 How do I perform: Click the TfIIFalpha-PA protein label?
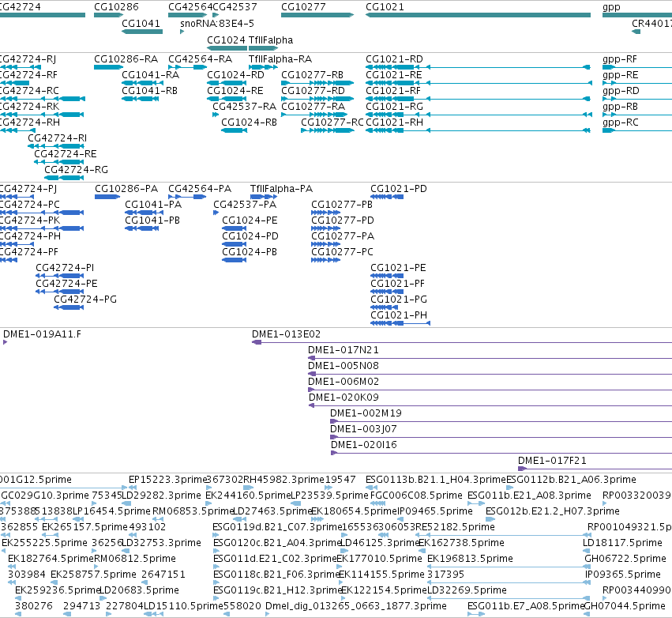281,189
